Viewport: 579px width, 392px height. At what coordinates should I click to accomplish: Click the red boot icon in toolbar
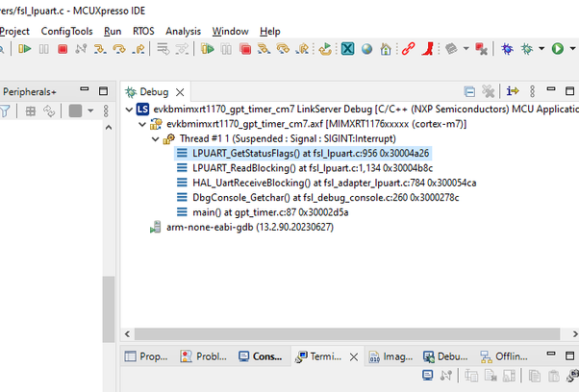(428, 49)
